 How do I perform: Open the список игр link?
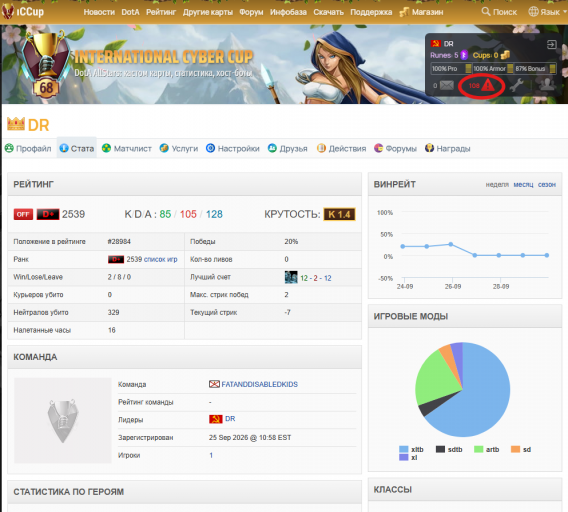(x=161, y=259)
